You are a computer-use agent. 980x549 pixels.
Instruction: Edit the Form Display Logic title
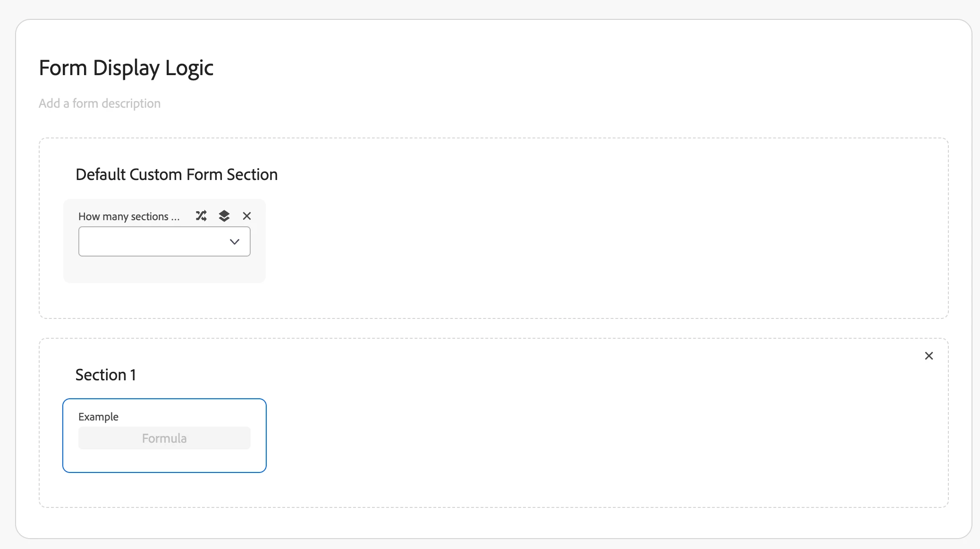click(126, 68)
